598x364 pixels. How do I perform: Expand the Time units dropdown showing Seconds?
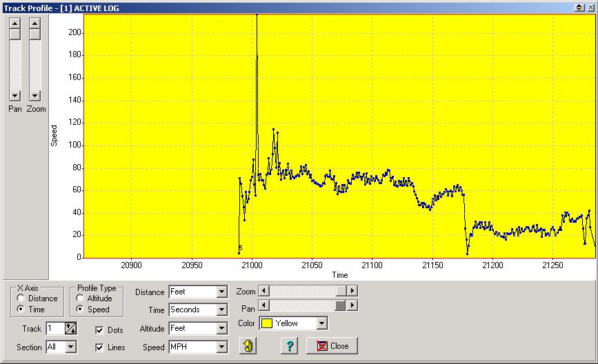(221, 310)
